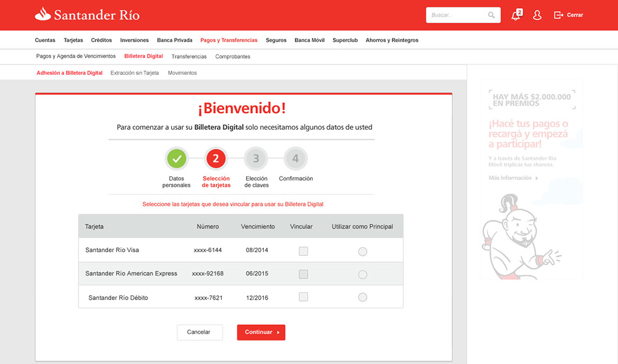This screenshot has height=364, width=618.
Task: Click the Continuar button
Action: tap(261, 332)
